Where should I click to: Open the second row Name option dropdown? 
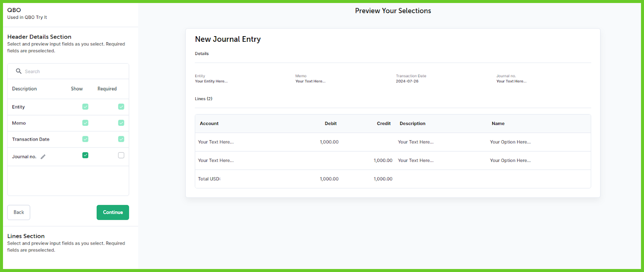coord(510,161)
